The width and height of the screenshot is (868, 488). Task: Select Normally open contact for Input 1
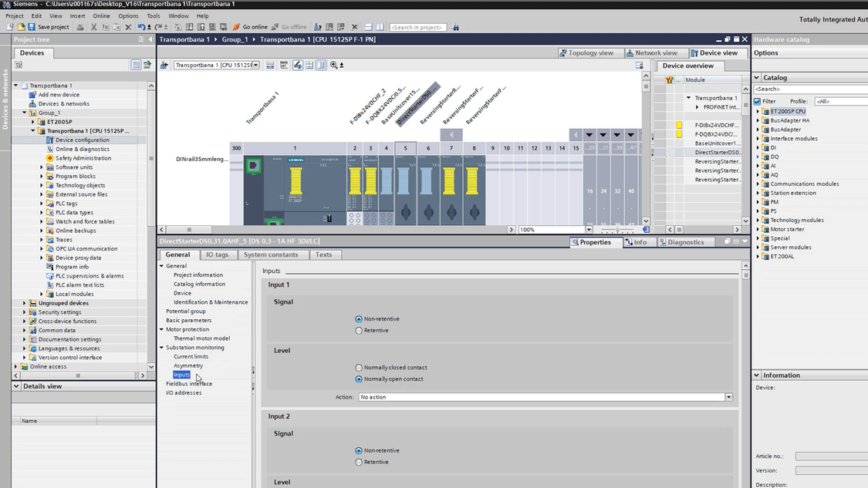(x=359, y=379)
